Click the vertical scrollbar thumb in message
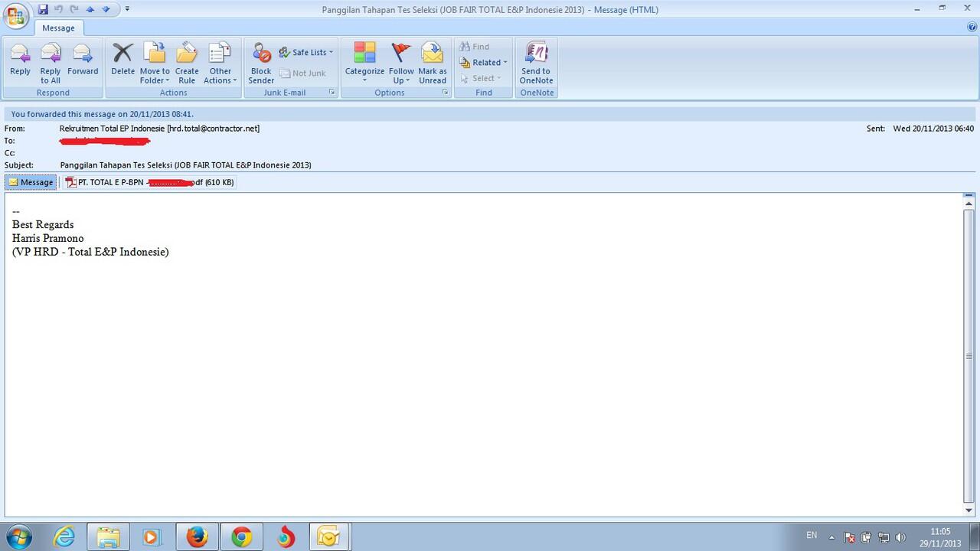The height and width of the screenshot is (551, 980). 969,355
